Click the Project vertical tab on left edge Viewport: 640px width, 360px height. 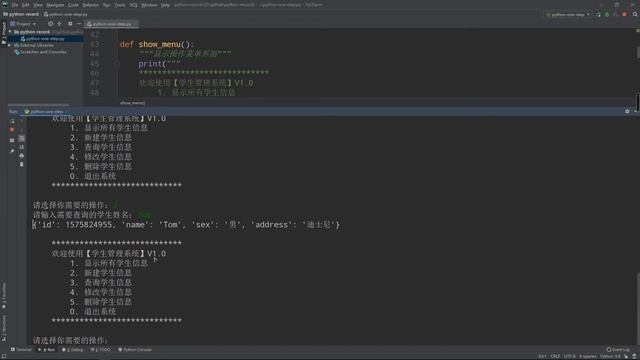coord(4,33)
